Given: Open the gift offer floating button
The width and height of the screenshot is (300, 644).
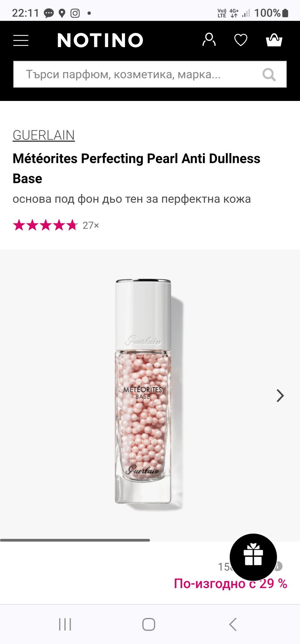Looking at the screenshot, I should pos(253,557).
